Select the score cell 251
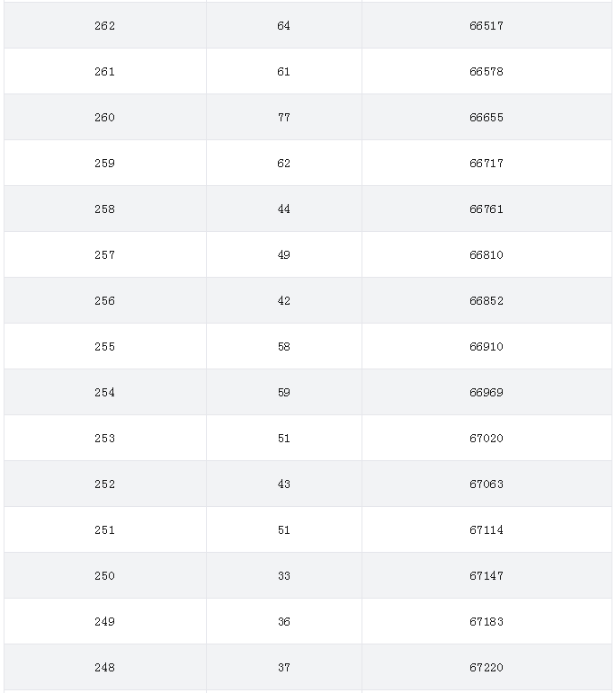616x693 pixels. [105, 530]
